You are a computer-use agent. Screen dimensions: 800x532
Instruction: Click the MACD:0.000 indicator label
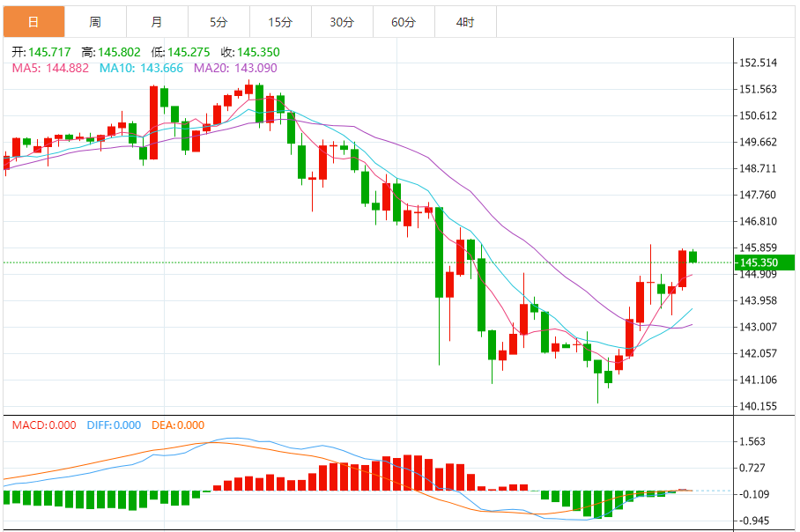point(44,425)
